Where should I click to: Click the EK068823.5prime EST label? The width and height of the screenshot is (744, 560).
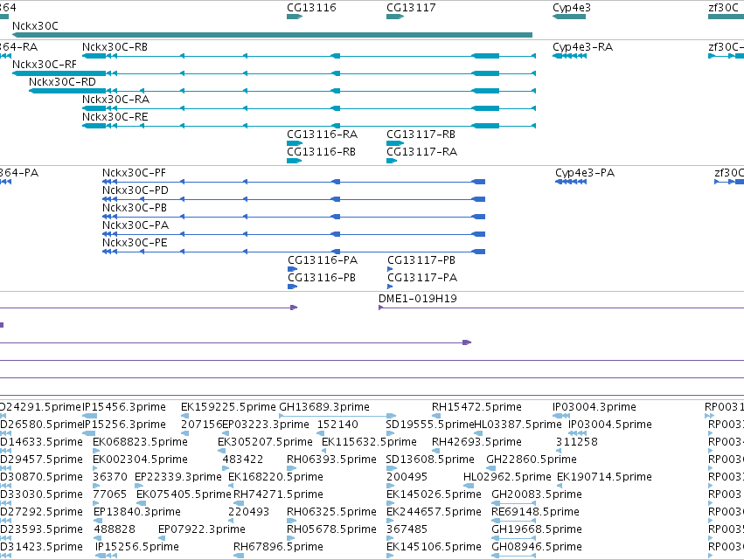pos(141,442)
